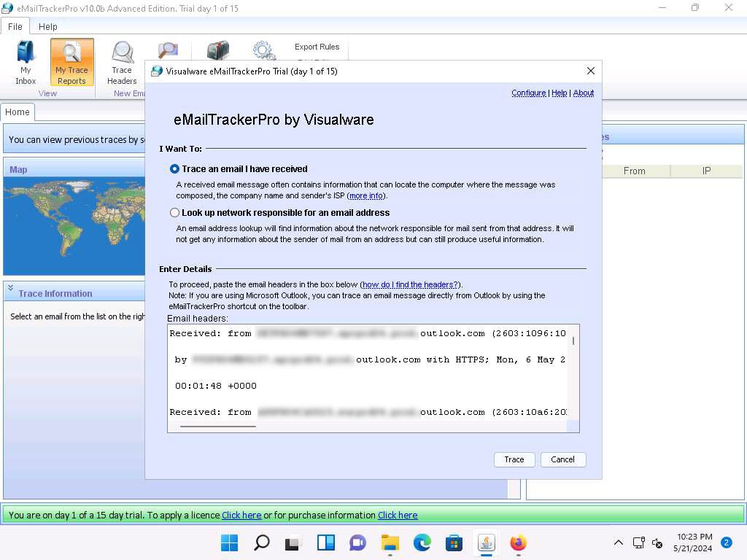
Task: Open My Inbox from the toolbar
Action: [x=26, y=63]
